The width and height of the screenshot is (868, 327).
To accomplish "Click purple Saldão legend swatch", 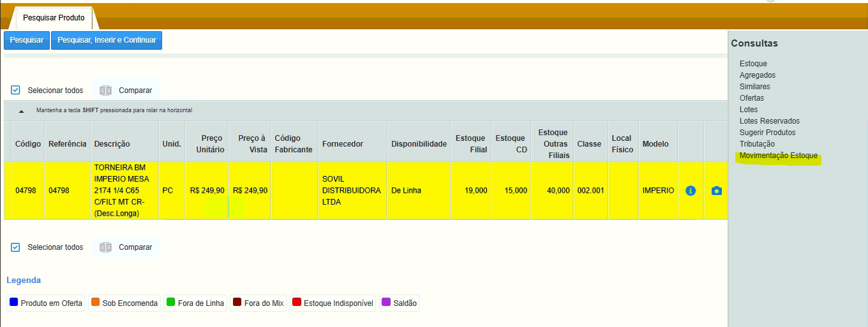I will coord(386,302).
